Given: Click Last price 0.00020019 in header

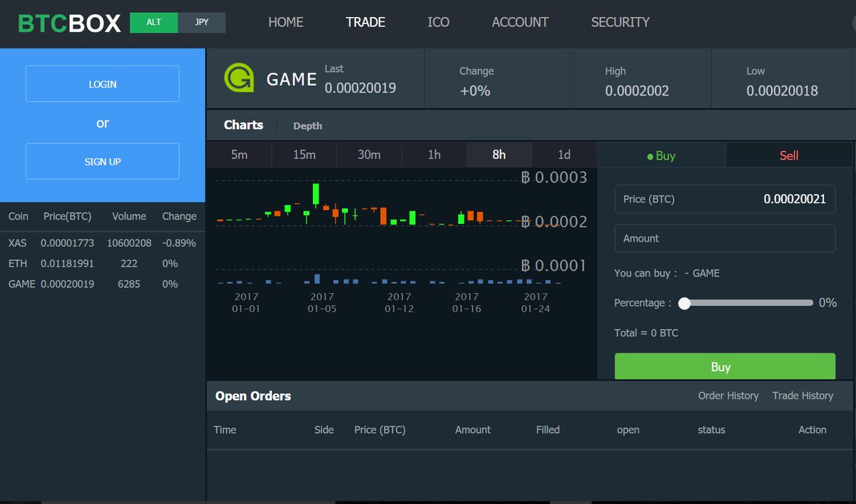Looking at the screenshot, I should [360, 88].
